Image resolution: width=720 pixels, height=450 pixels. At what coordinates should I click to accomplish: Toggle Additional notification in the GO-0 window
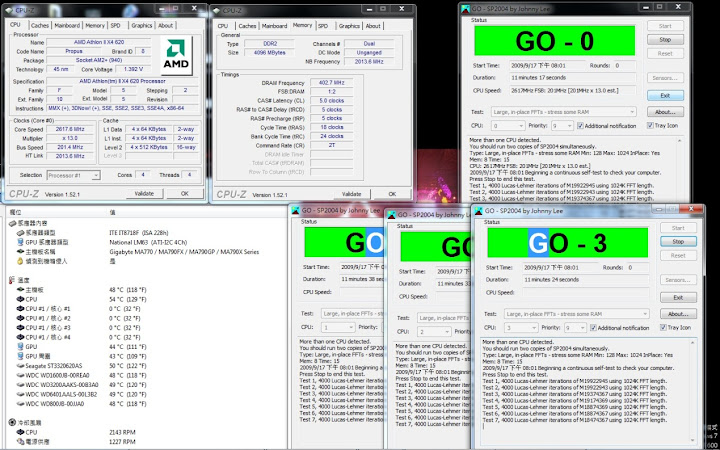(x=580, y=126)
